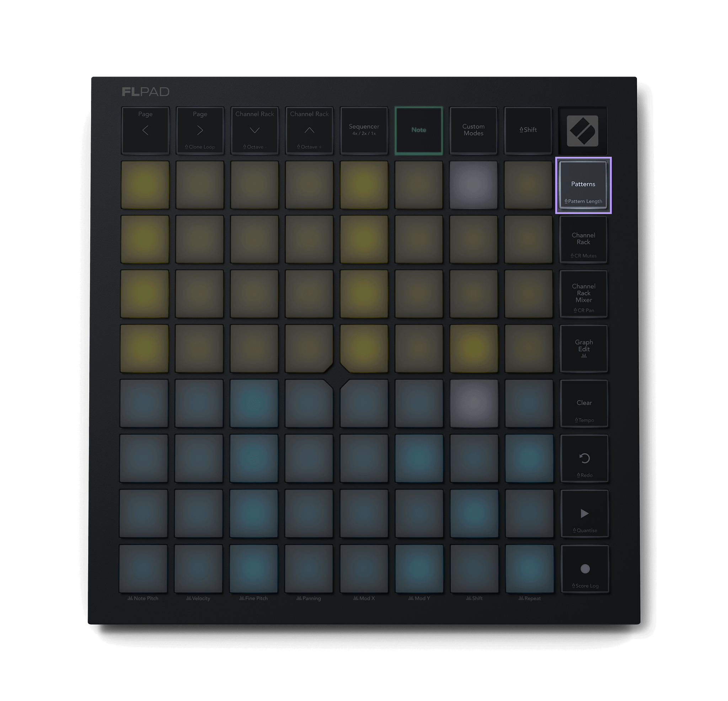Switch to Sequencer mode

[x=364, y=130]
